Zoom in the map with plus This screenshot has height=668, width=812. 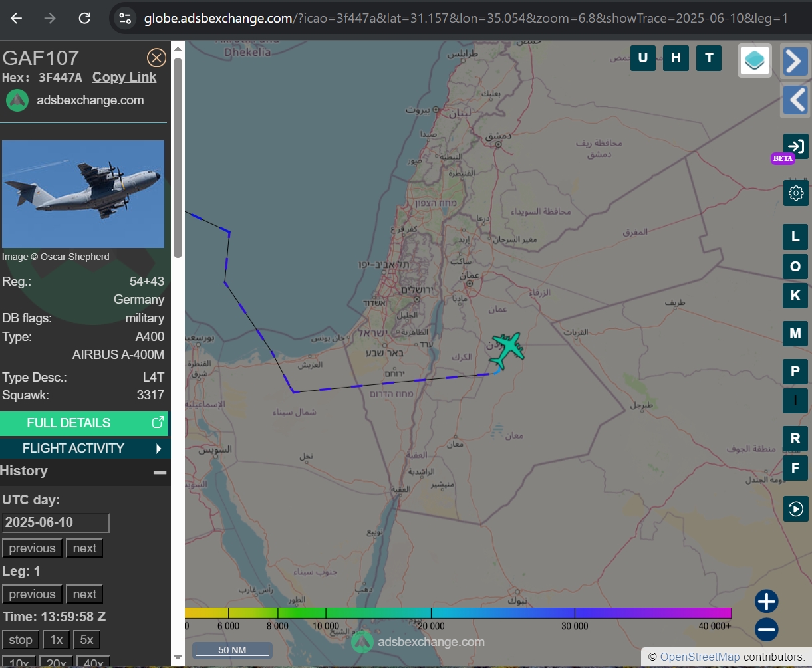(767, 602)
